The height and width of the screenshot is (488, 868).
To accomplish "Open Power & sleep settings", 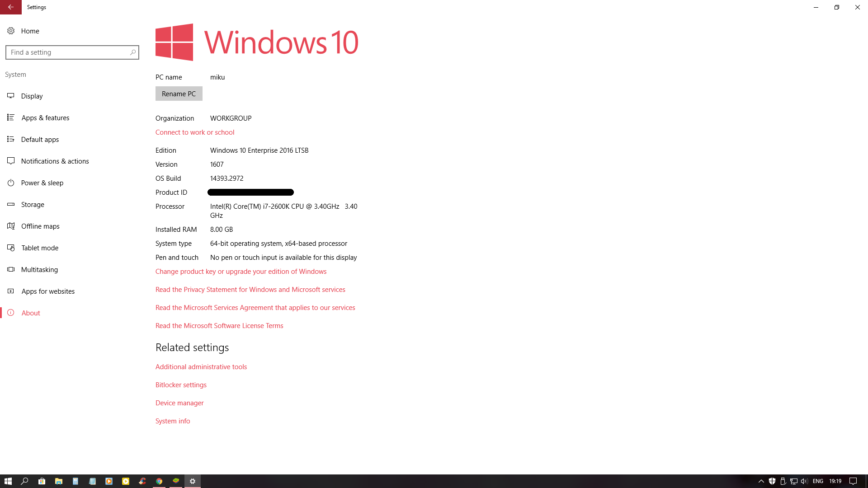I will [42, 183].
